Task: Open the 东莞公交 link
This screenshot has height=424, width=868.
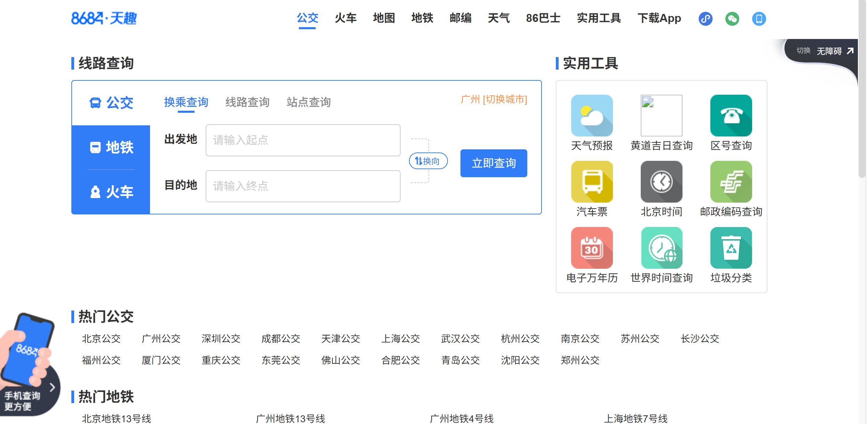Action: click(281, 360)
